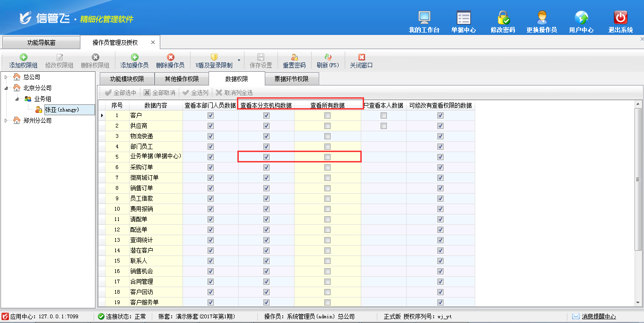Click 退出系统 power icon
The image size is (644, 323).
click(620, 18)
